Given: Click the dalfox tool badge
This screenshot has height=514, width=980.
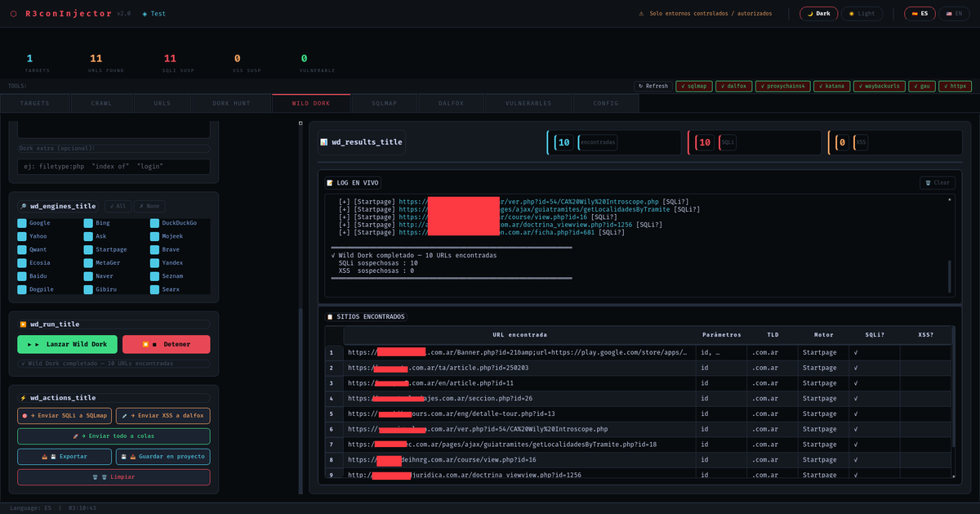Looking at the screenshot, I should click(733, 86).
